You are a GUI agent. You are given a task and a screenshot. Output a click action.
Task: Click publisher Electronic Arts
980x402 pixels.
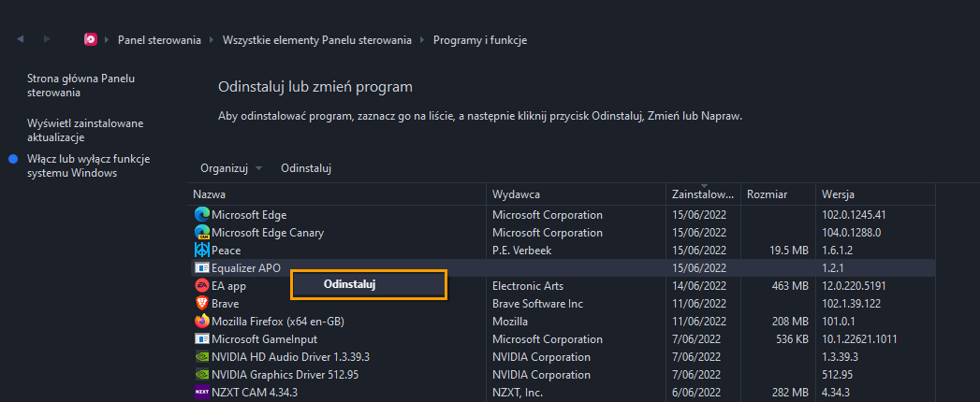[528, 286]
